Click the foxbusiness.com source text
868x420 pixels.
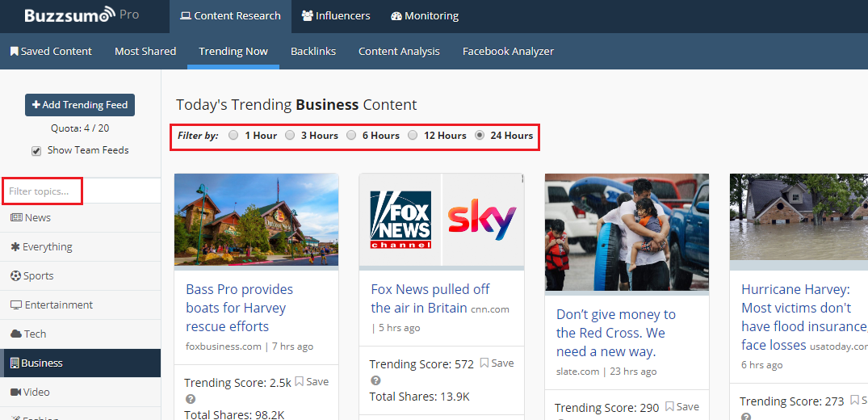click(x=224, y=346)
